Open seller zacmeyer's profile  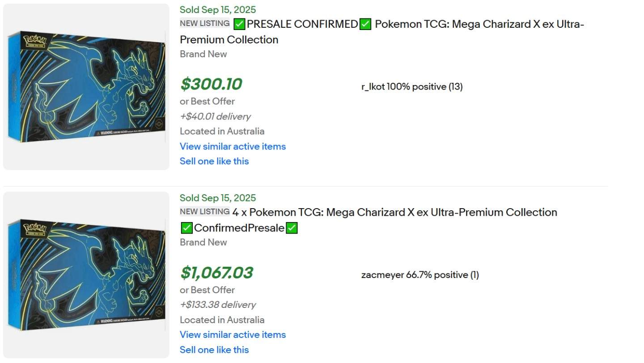coord(382,275)
